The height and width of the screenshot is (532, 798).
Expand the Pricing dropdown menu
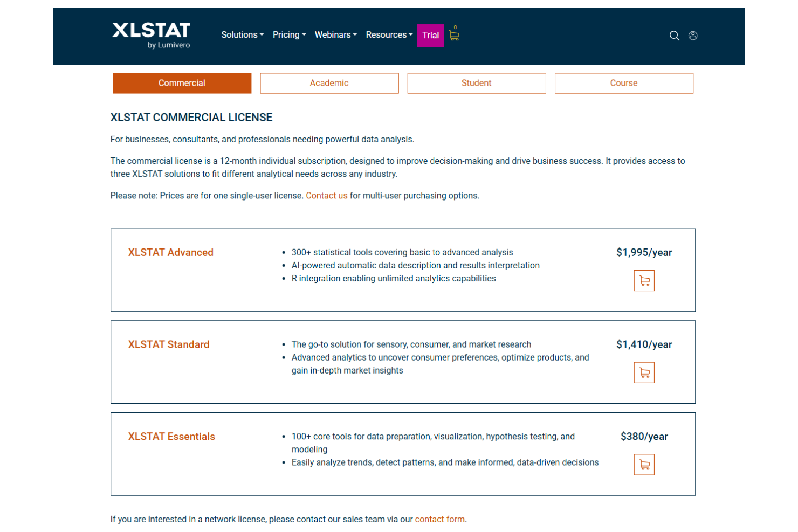pyautogui.click(x=289, y=35)
